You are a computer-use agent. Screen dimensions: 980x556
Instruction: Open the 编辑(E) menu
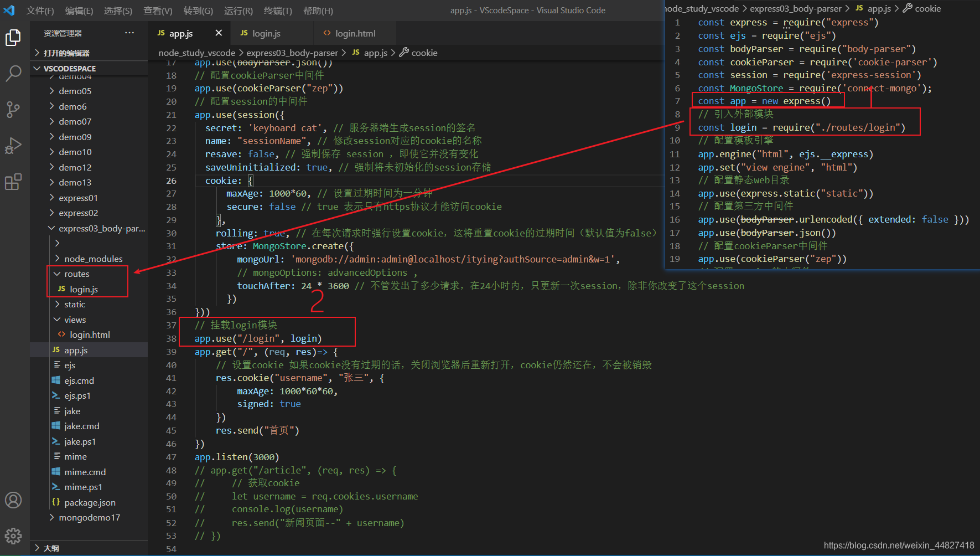pyautogui.click(x=79, y=11)
